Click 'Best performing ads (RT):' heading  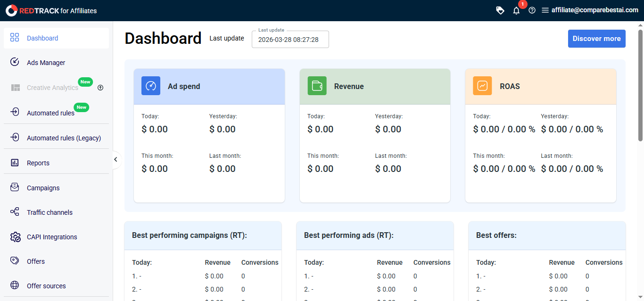tap(349, 235)
